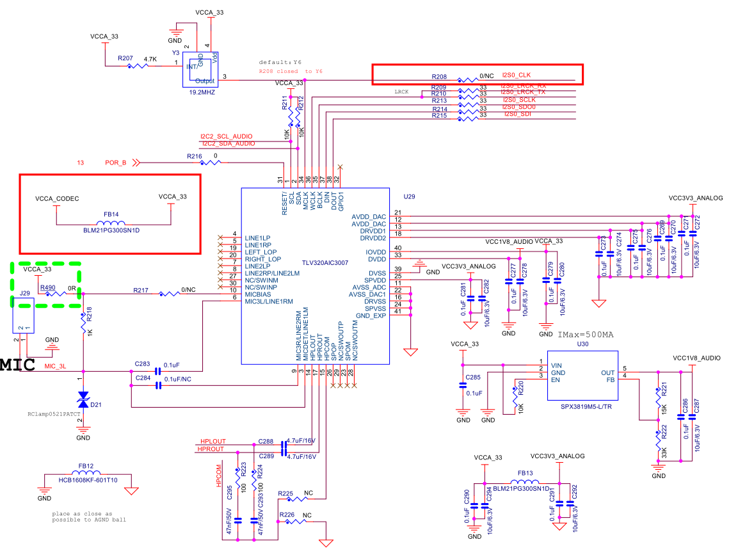This screenshot has width=738, height=560.
Task: Click resistor R222 symbol
Action: point(658,440)
